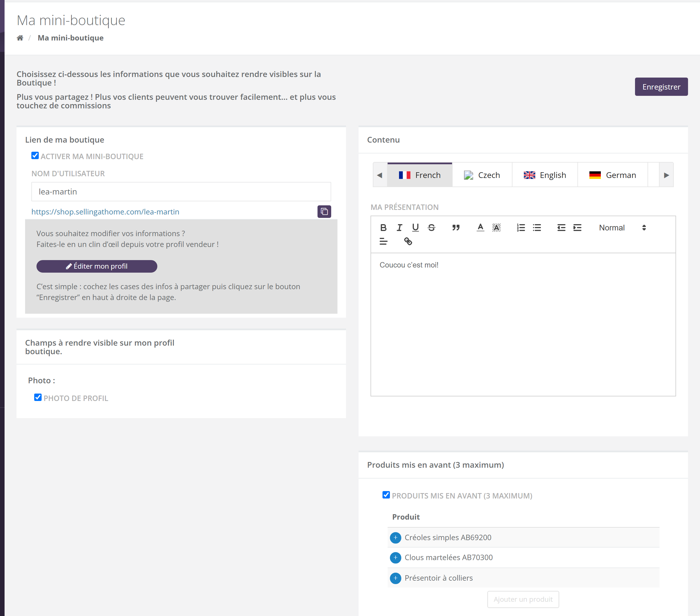The width and height of the screenshot is (700, 616).
Task: Disable Produits mis en avant checkbox
Action: (x=386, y=495)
